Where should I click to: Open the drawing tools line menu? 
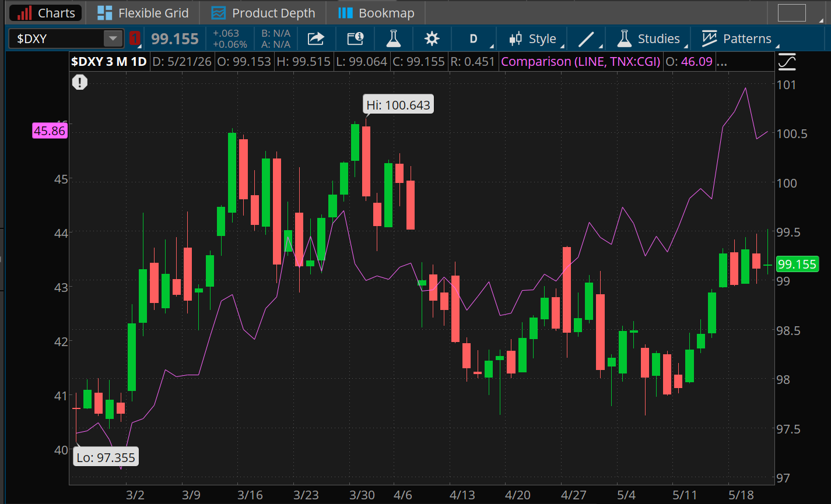point(587,39)
